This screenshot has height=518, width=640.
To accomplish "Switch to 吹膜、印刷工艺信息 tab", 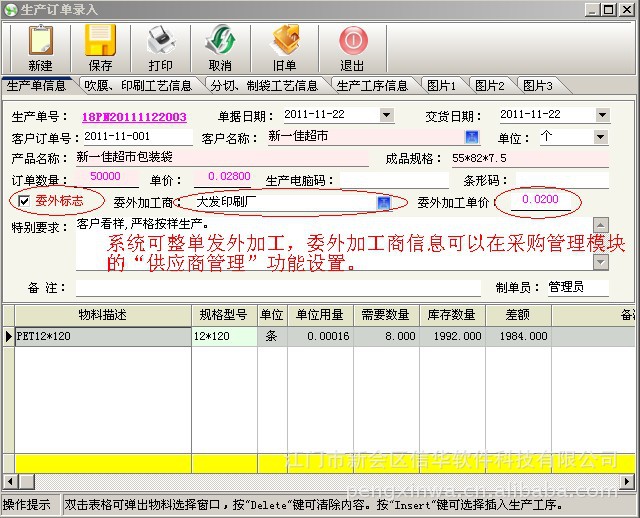I will (x=138, y=86).
